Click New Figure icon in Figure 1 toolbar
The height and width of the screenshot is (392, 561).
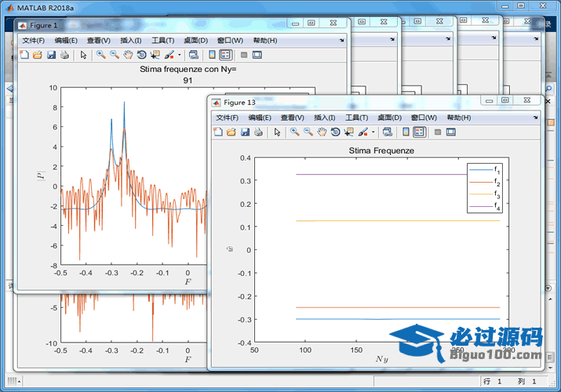[24, 55]
